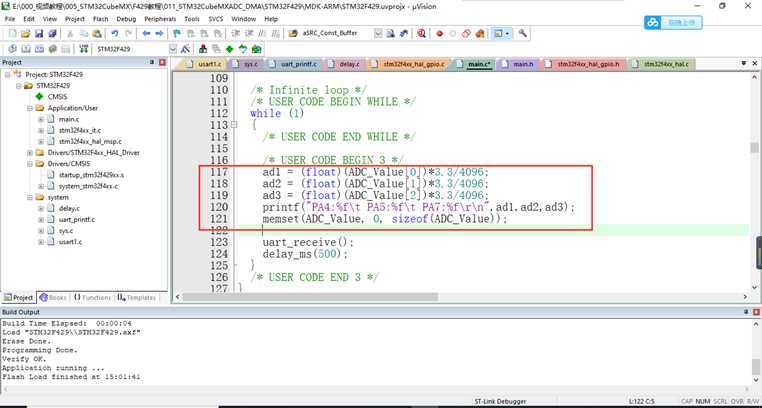This screenshot has height=408, width=762.
Task: Open the Debug menu
Action: pos(126,19)
